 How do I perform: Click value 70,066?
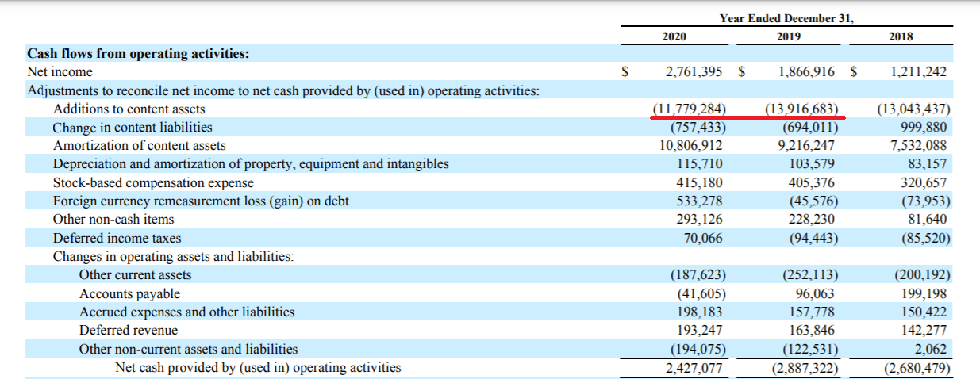tap(705, 239)
